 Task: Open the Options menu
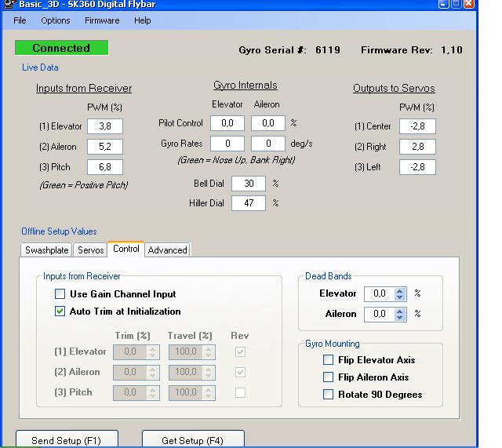[56, 20]
